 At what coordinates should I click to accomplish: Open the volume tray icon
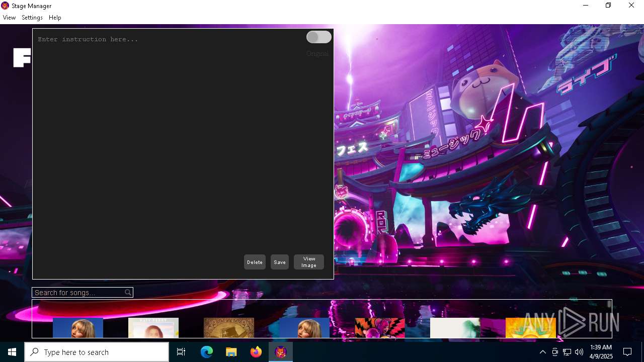click(x=579, y=352)
